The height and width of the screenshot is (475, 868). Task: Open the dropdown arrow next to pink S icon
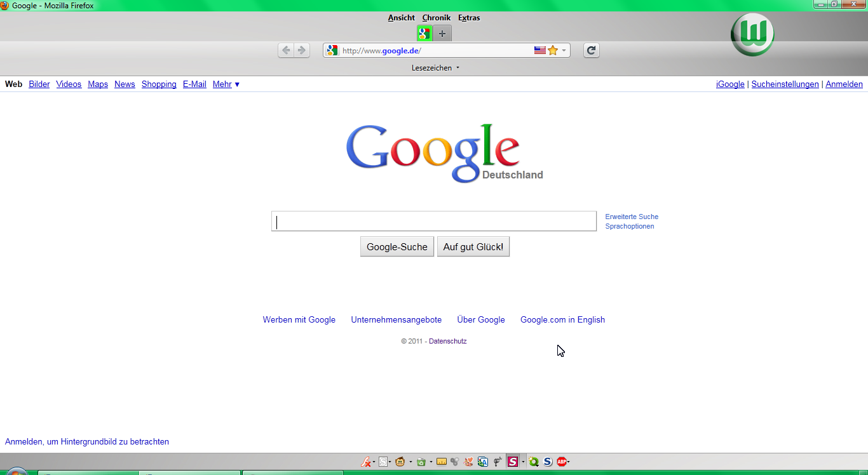click(x=523, y=462)
